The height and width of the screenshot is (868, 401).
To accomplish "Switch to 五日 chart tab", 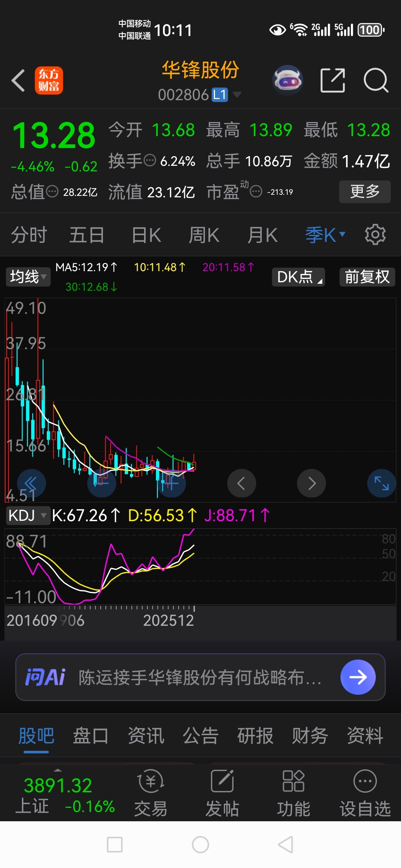I will tap(87, 235).
